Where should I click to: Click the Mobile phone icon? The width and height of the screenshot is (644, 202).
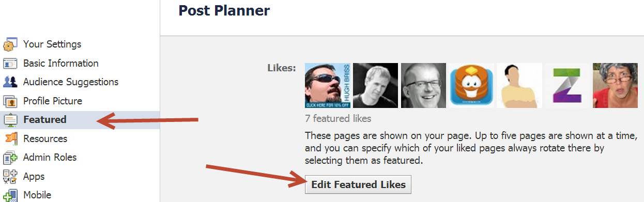(x=11, y=195)
